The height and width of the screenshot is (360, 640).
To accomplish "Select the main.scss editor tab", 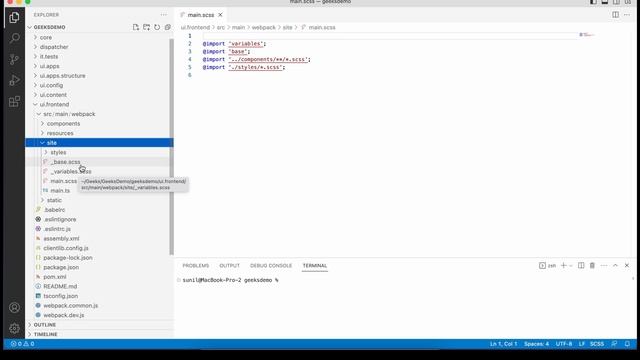I will (200, 15).
